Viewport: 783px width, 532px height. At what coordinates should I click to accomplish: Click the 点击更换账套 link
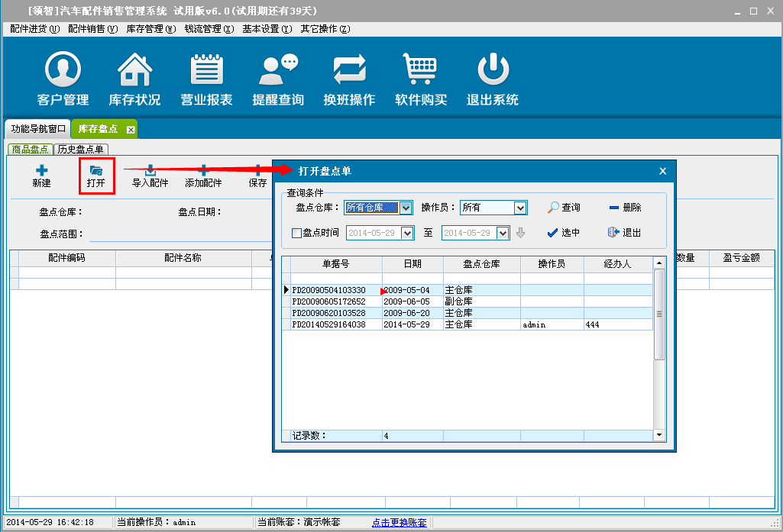point(401,523)
